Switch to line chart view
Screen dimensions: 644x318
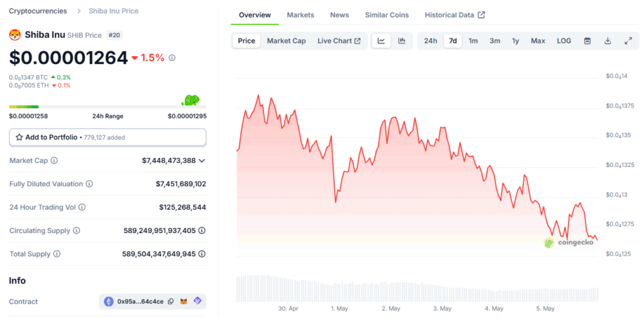(x=382, y=41)
